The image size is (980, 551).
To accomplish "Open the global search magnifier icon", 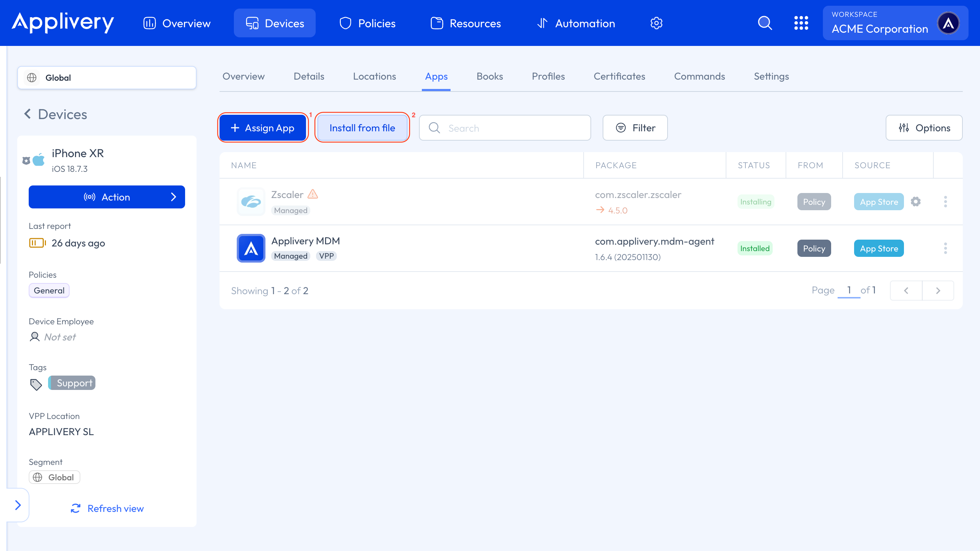I will [x=765, y=23].
